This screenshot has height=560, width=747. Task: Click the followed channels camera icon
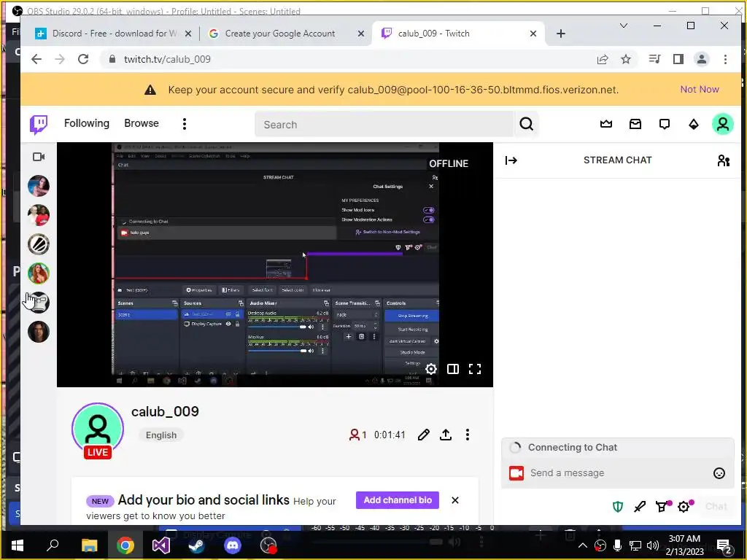point(39,157)
